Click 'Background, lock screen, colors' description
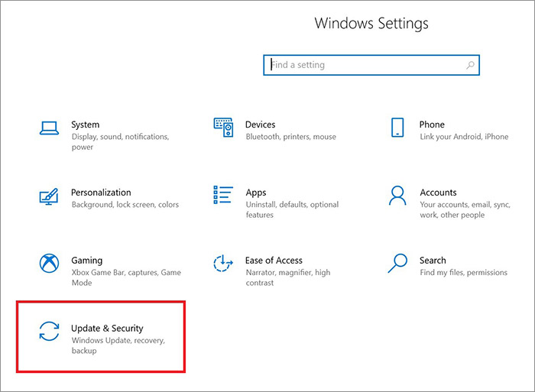The height and width of the screenshot is (392, 535). 125,205
